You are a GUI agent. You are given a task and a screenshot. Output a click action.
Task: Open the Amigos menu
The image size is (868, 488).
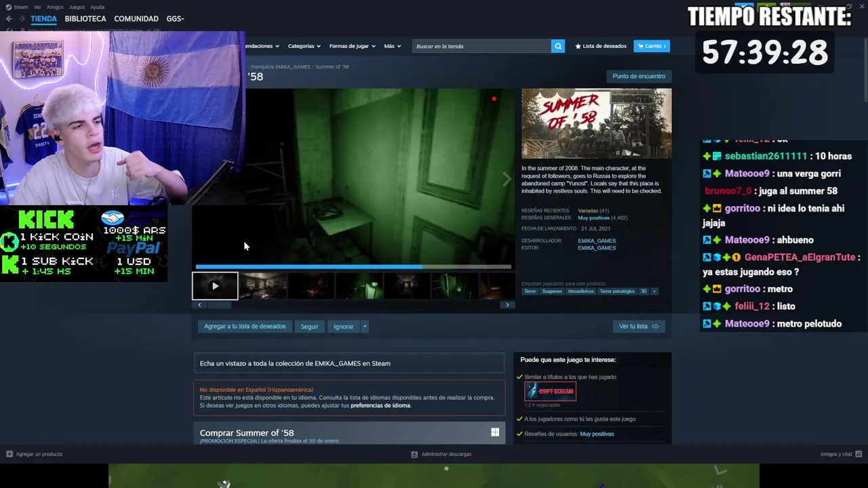click(55, 7)
